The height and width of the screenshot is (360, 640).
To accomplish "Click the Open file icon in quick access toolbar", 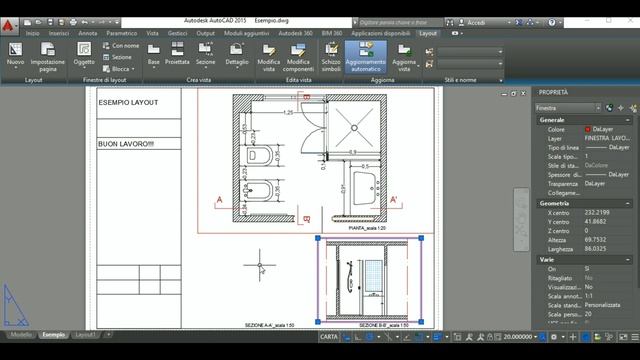I will tap(38, 22).
